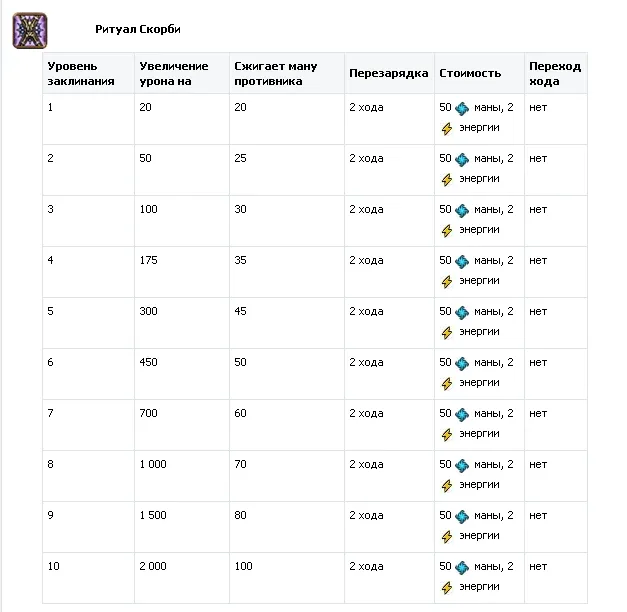This screenshot has width=627, height=612.
Task: Click the mana icon in level 5 row
Action: [462, 312]
